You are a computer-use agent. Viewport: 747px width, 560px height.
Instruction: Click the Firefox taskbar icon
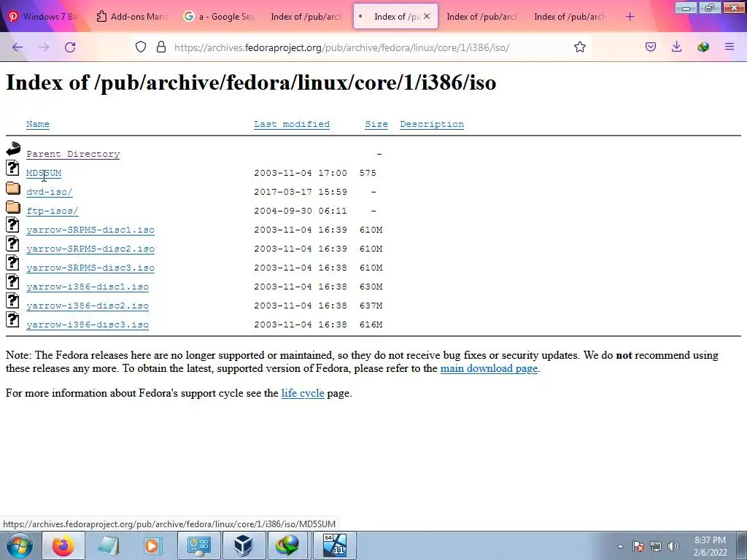pyautogui.click(x=63, y=545)
